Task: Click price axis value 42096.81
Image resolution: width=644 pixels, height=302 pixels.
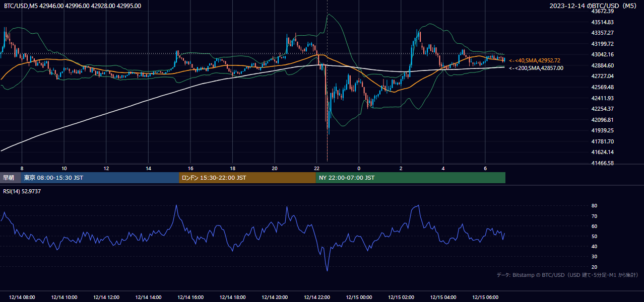Action: [x=602, y=120]
